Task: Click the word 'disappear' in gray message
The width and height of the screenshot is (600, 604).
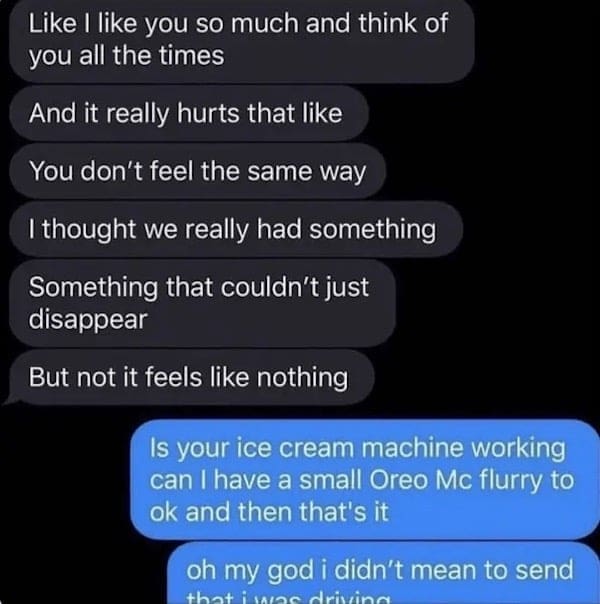Action: coord(88,320)
